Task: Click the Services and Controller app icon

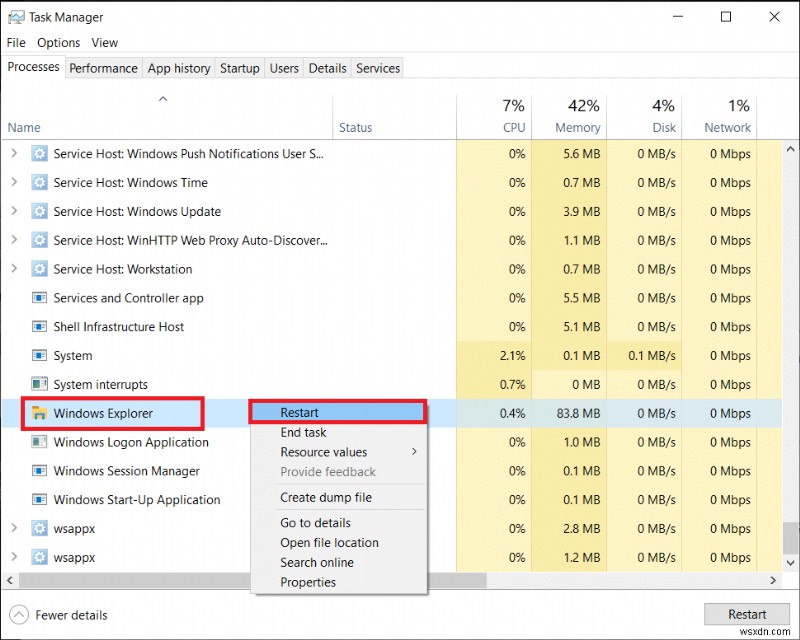Action: pos(38,298)
